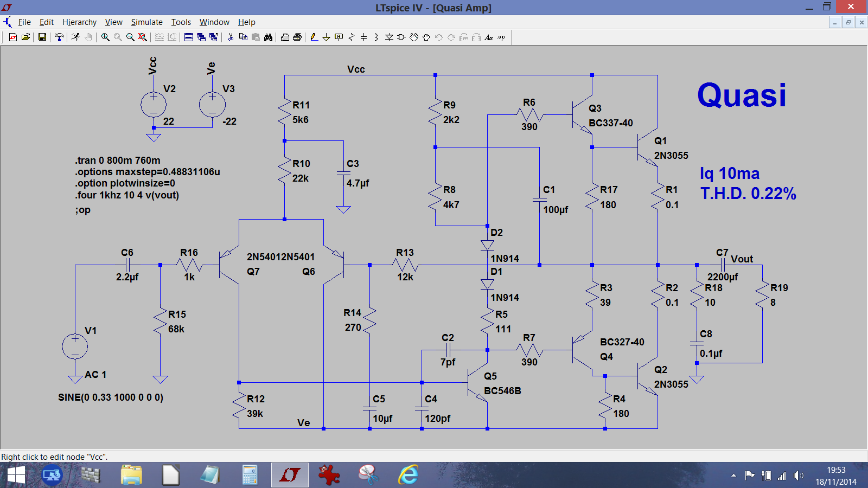This screenshot has height=488, width=868.
Task: Place a Ground symbol tool
Action: (x=326, y=37)
